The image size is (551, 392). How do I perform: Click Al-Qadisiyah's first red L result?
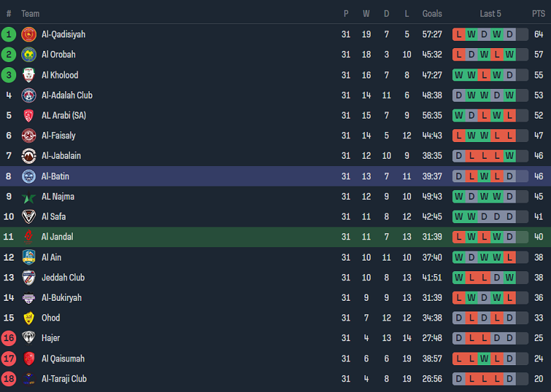[x=459, y=34]
